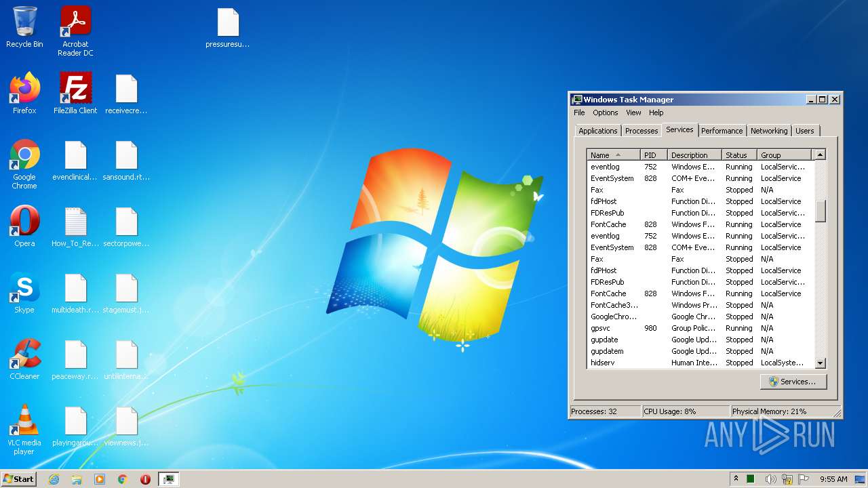
Task: Click Opera icon in taskbar
Action: tap(145, 479)
